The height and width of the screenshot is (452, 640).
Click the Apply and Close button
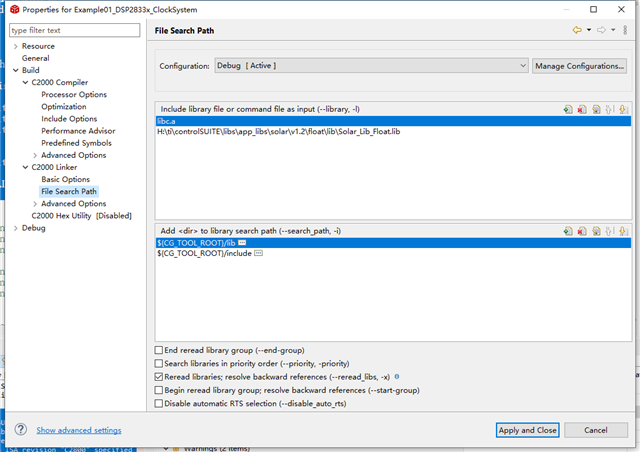[x=527, y=430]
